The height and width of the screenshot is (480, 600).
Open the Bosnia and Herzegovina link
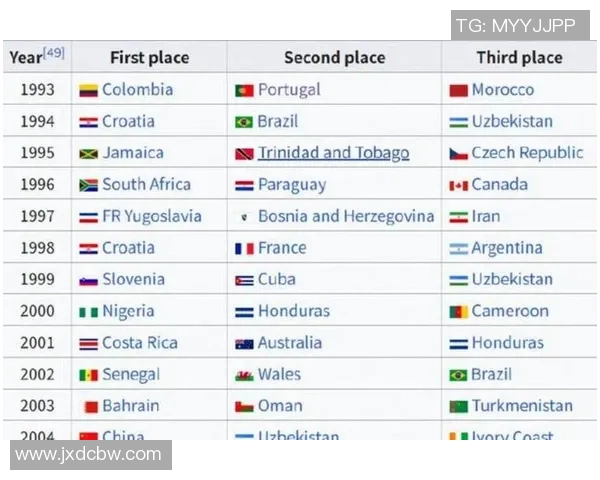(346, 216)
